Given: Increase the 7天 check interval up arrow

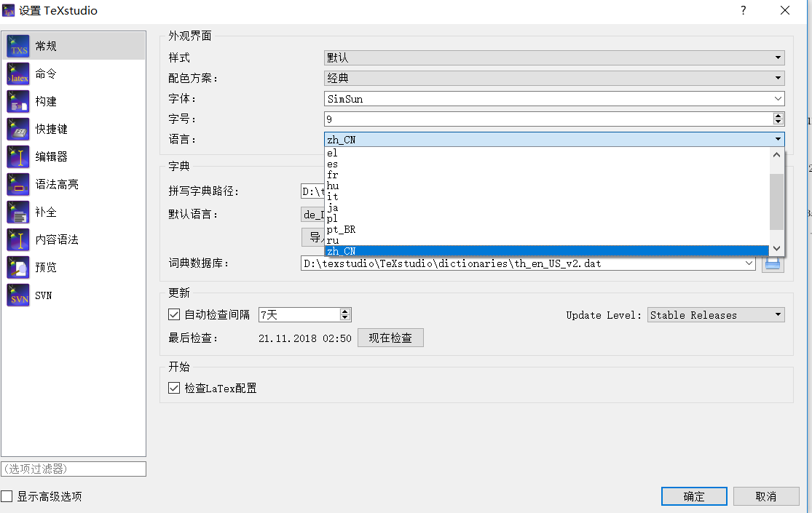Looking at the screenshot, I should 345,311.
